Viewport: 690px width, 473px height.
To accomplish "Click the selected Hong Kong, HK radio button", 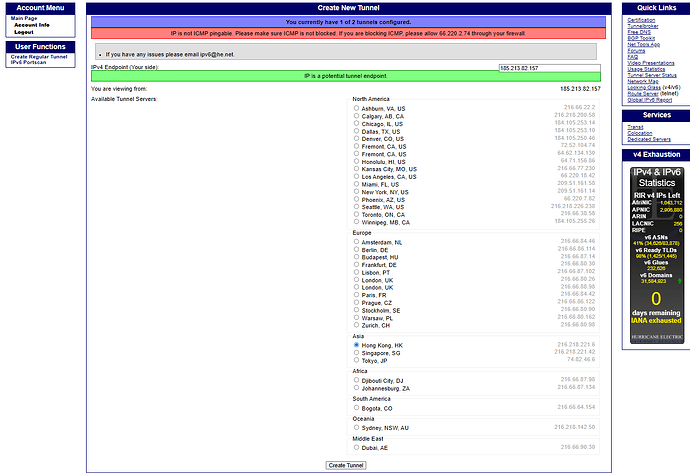I will 356,345.
